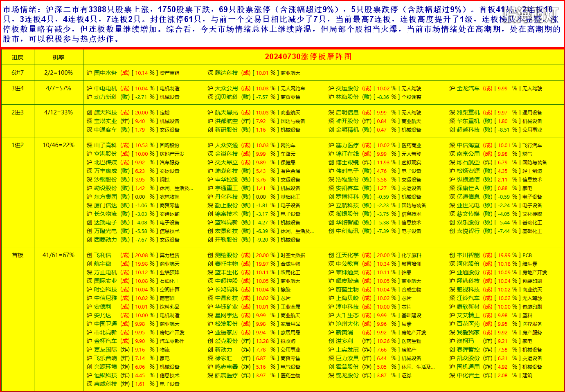This screenshot has width=565, height=392.
Task: Select the 机率 column header
Action: click(59, 57)
